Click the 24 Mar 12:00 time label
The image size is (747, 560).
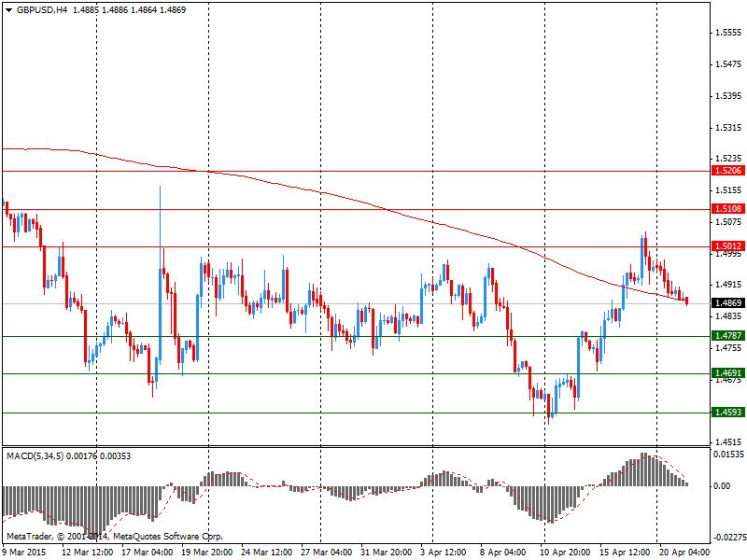pyautogui.click(x=267, y=553)
